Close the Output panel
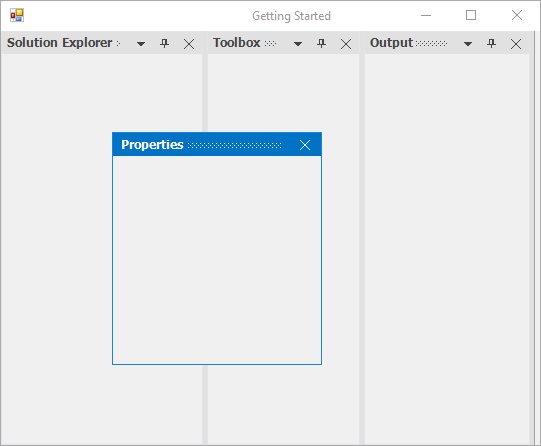Viewport: 541px width, 446px height. coord(516,44)
